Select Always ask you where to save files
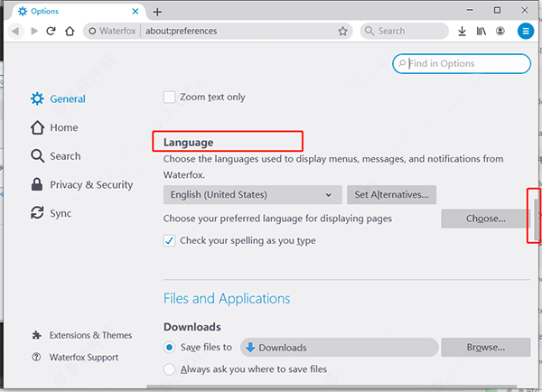 pos(170,369)
